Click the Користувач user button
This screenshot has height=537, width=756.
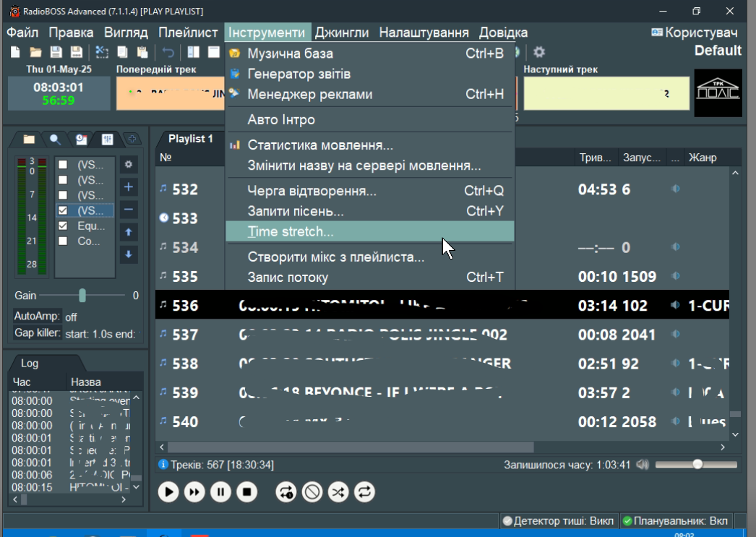(695, 33)
